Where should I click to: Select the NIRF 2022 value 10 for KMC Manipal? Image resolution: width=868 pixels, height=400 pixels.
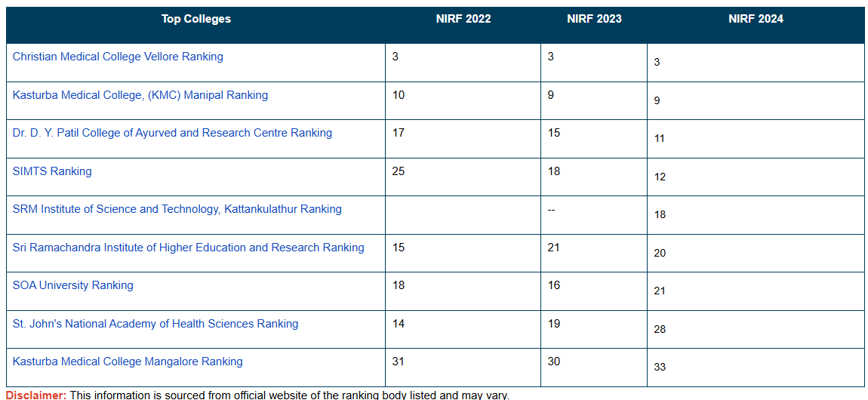(x=398, y=95)
